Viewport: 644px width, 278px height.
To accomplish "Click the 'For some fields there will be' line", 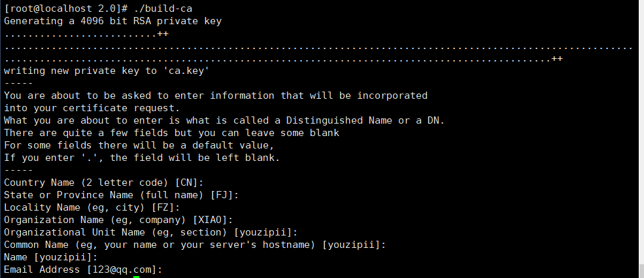I will (139, 145).
